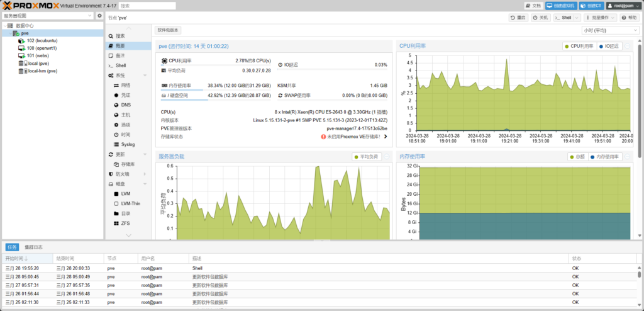This screenshot has height=311, width=644.
Task: Expand the 防火墙 firewall group arrow
Action: (145, 174)
